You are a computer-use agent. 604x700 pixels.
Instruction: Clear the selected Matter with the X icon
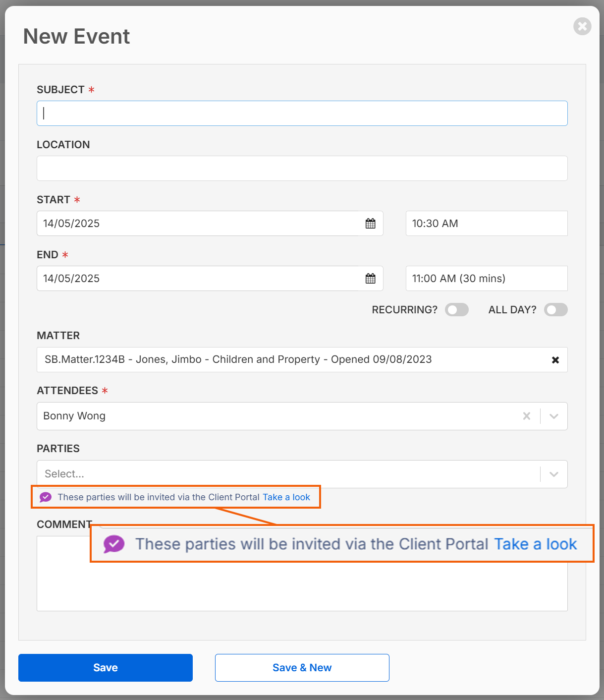(555, 360)
